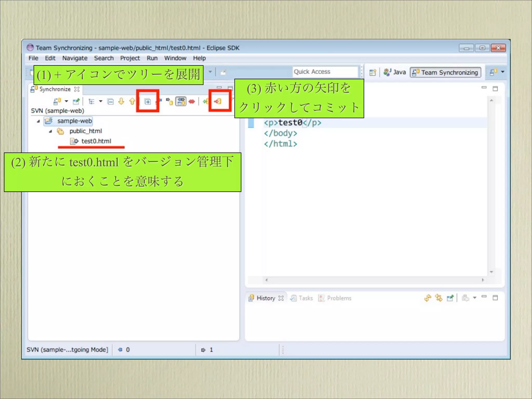This screenshot has width=532, height=399.
Task: Go to next difference down arrow
Action: tap(121, 101)
